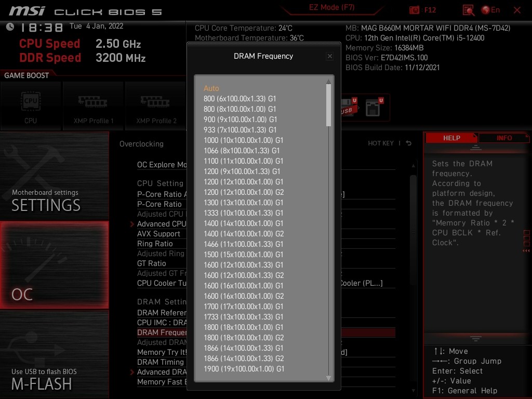
Task: Click the help panel bottom collapse handle
Action: [x=476, y=339]
